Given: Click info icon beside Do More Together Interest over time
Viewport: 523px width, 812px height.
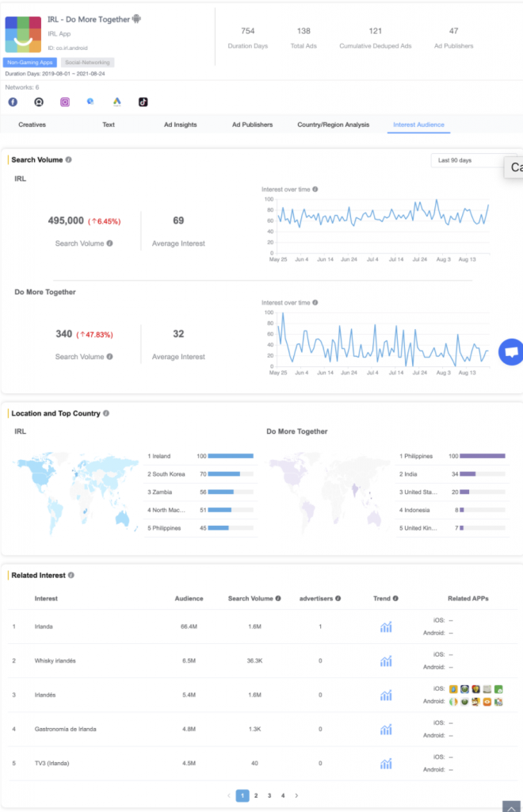Looking at the screenshot, I should pos(315,303).
